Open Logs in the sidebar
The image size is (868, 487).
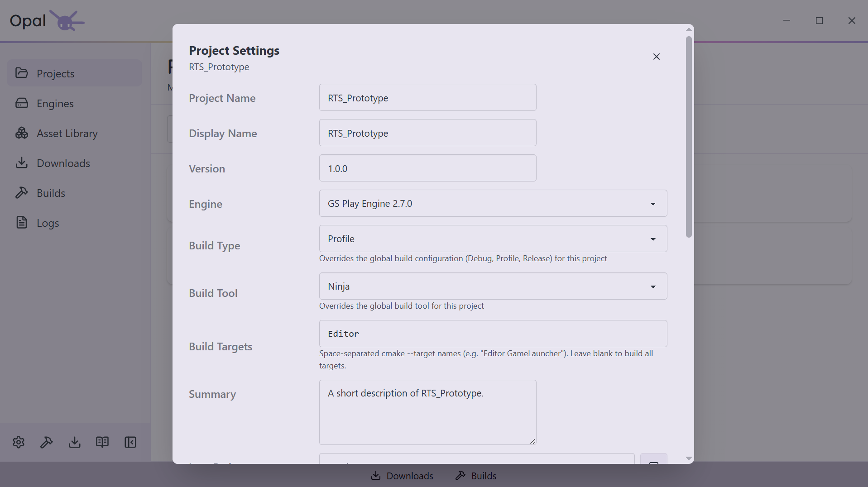point(74,223)
